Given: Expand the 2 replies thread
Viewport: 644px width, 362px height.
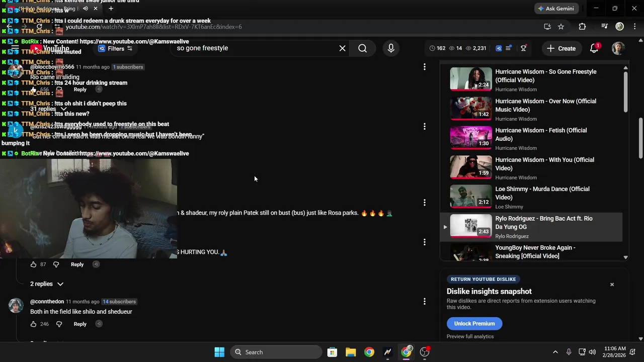Looking at the screenshot, I should coord(47,284).
